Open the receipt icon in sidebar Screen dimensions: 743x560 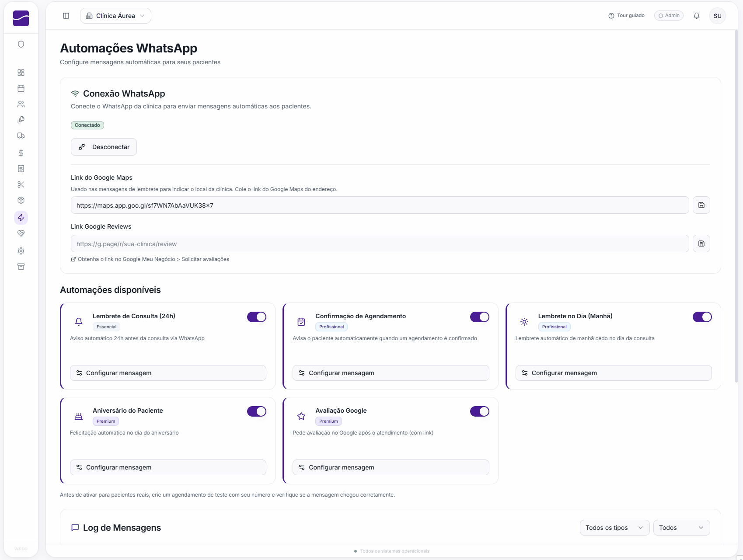tap(21, 169)
